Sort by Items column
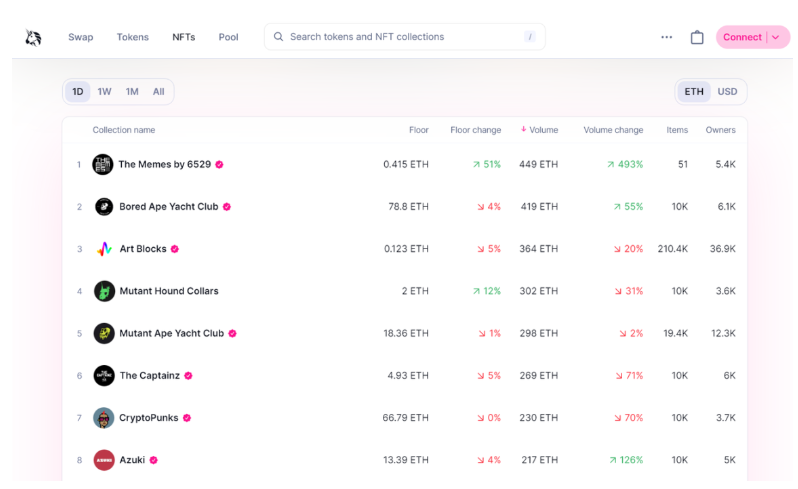This screenshot has height=489, width=798. click(677, 130)
